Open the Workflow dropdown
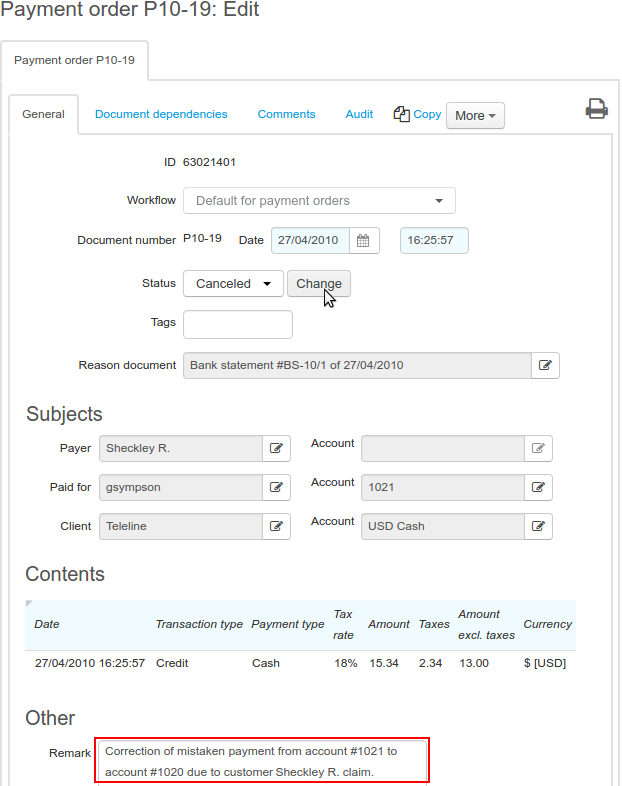This screenshot has width=622, height=786. click(319, 201)
